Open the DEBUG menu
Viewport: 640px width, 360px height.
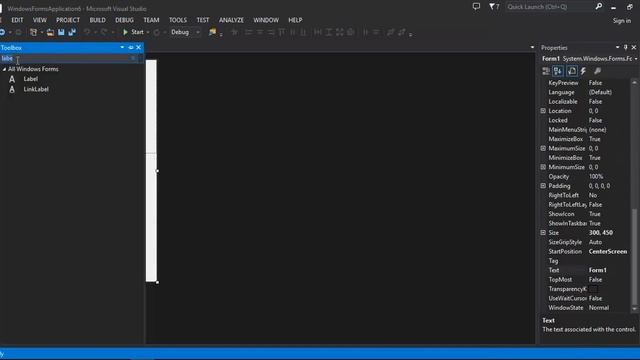[124, 20]
